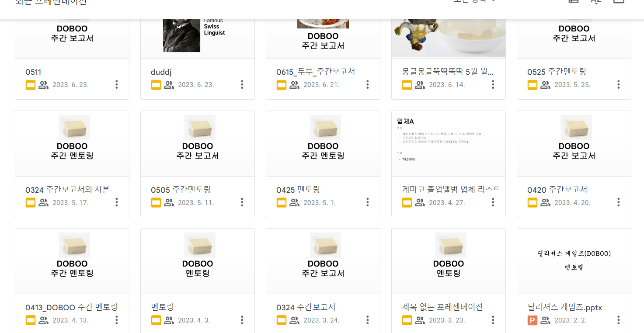
Task: Click the shared icon next to the 2023. 6. 14. date
Action: 420,85
